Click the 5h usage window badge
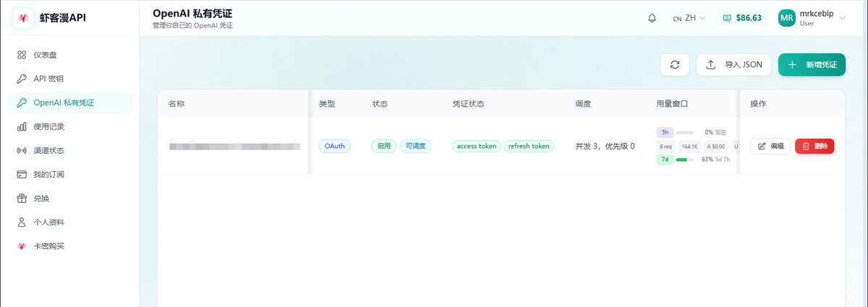Image resolution: width=868 pixels, height=307 pixels. pyautogui.click(x=664, y=132)
